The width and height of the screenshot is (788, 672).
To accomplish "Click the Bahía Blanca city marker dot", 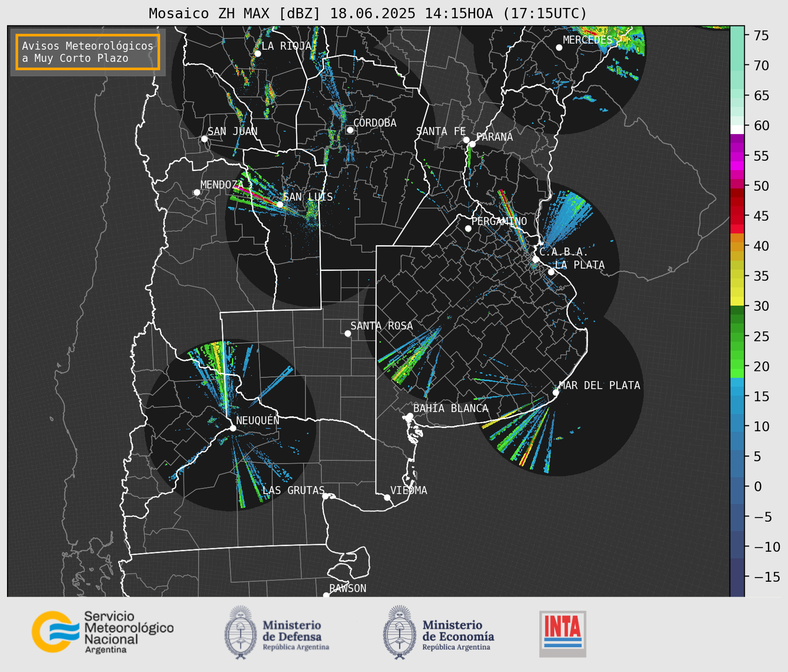I will 410,416.
